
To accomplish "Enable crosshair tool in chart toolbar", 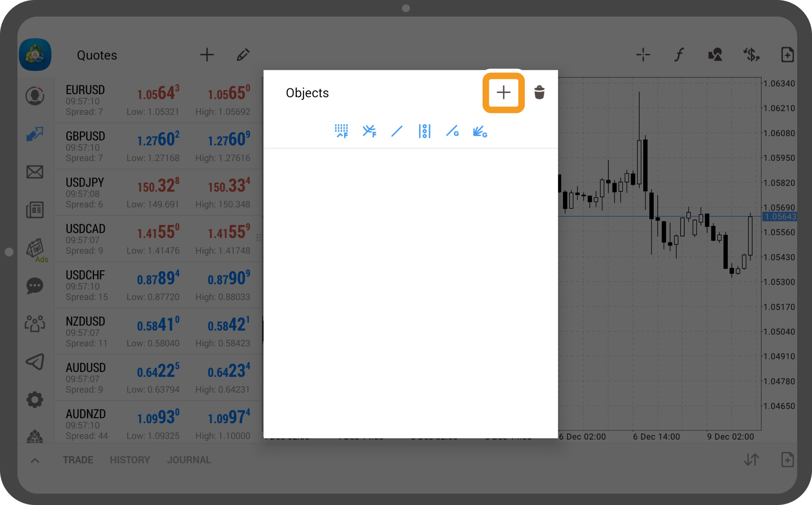I will 643,55.
